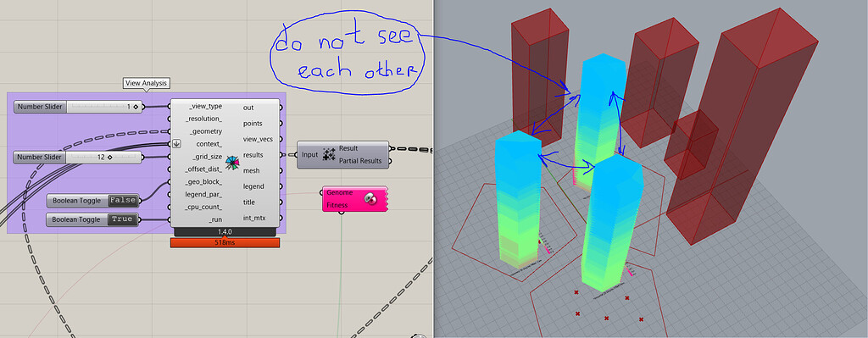Select the Fitness input on pink component
The width and height of the screenshot is (868, 338).
[337, 205]
